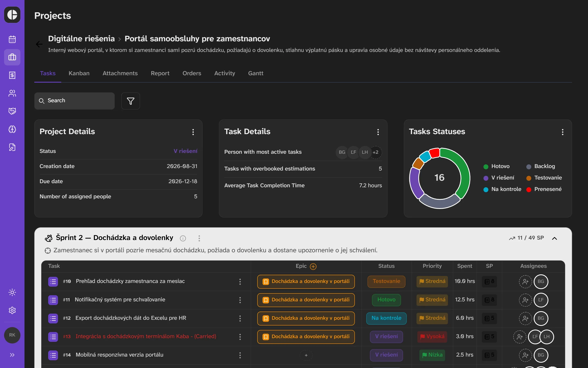This screenshot has width=588, height=368.
Task: Open the task type icon of task #10
Action: [x=53, y=282]
